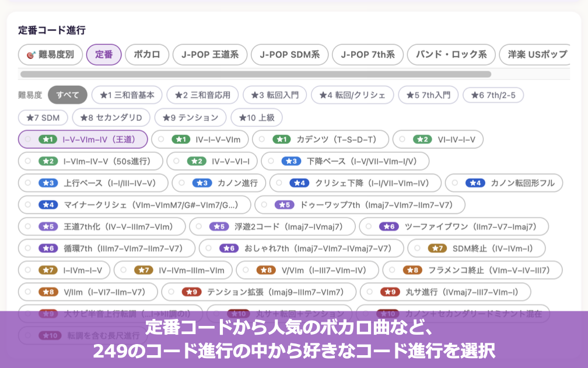Choose 浮遊2コード（Imaj7–IVmaj7）

272,227
